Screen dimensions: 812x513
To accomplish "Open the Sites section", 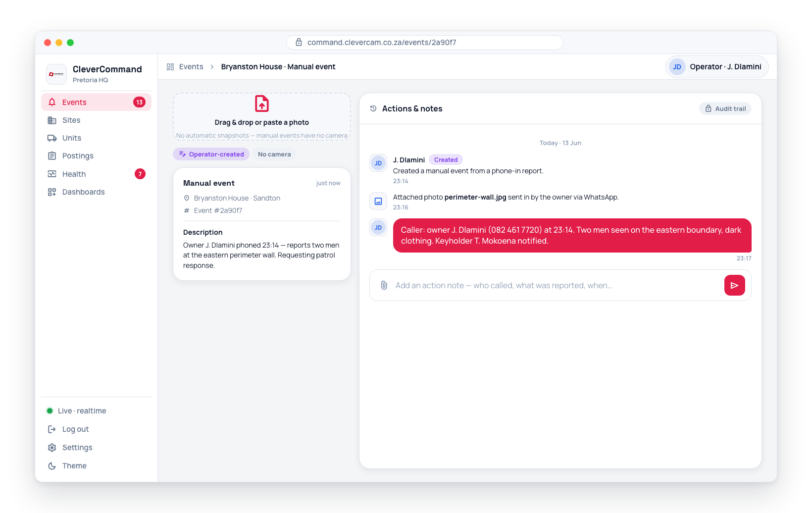I will pos(96,120).
